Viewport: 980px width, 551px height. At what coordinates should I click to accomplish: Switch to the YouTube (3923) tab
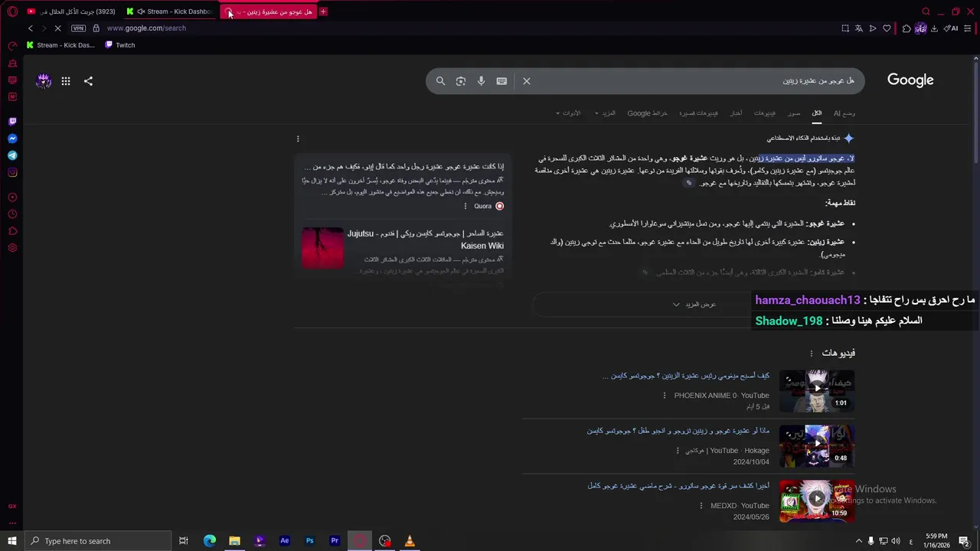[x=71, y=11]
